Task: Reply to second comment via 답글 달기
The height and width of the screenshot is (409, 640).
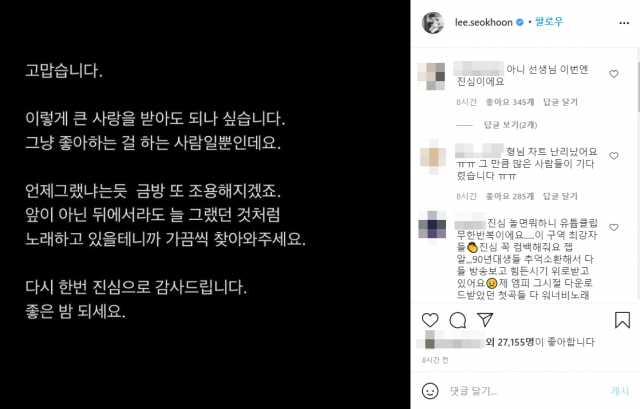Action: pyautogui.click(x=560, y=196)
